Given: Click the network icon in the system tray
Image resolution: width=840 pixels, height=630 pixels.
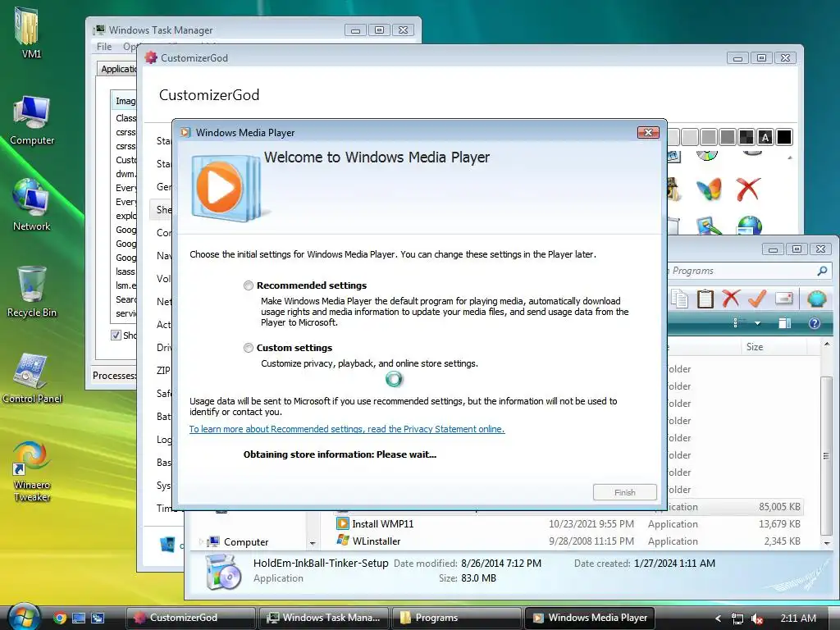Looking at the screenshot, I should 737,619.
